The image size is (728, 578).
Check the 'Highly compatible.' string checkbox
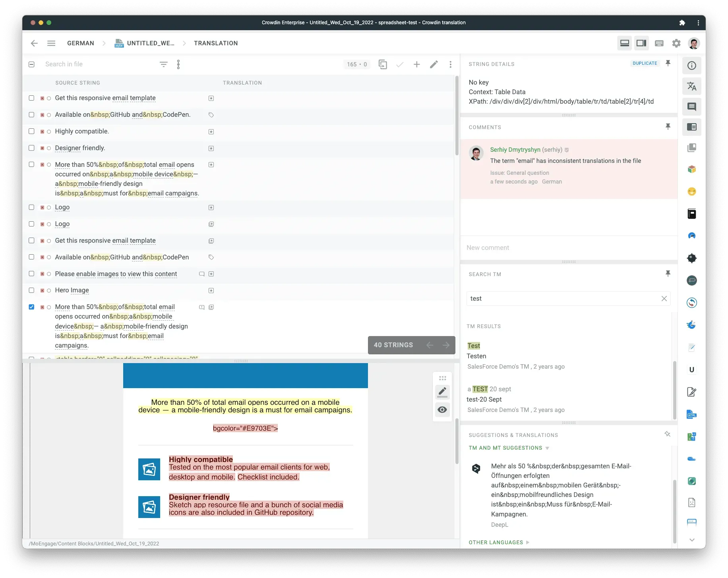tap(31, 131)
